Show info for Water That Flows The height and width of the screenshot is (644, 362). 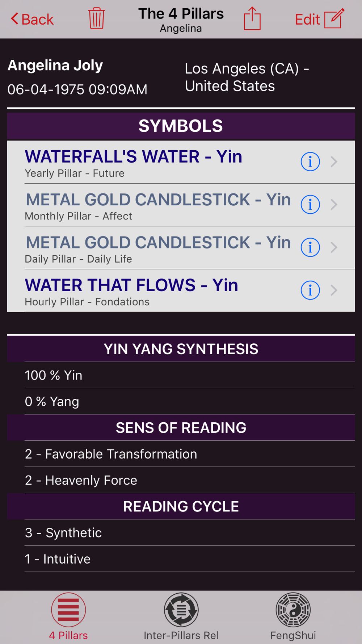point(310,290)
